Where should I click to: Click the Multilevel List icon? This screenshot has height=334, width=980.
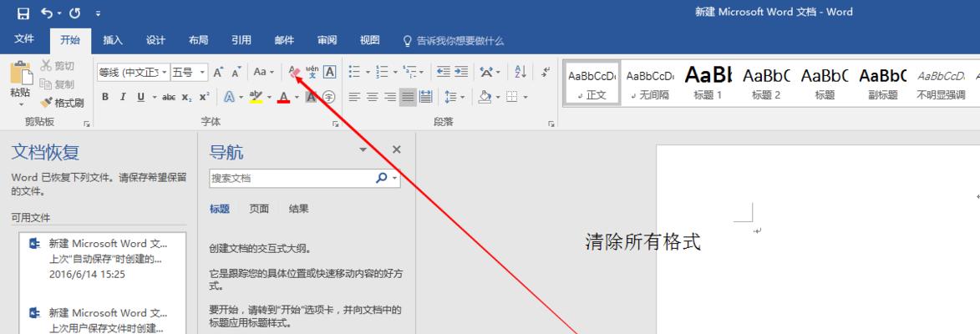click(x=410, y=73)
